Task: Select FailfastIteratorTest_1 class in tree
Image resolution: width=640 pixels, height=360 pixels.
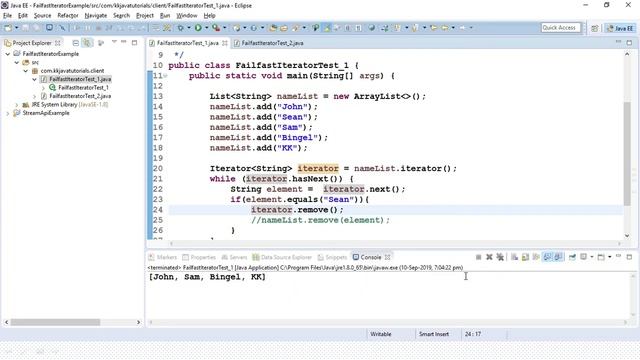Action: pyautogui.click(x=83, y=87)
